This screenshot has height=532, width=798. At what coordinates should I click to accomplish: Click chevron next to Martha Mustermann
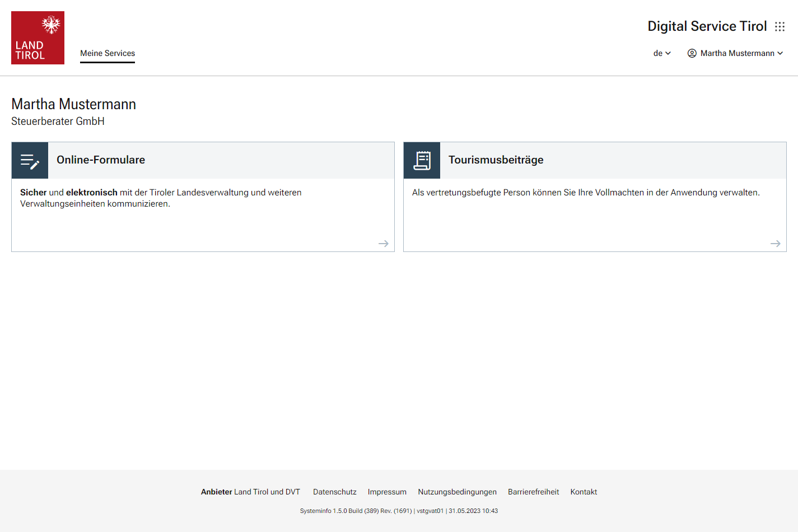pos(780,53)
